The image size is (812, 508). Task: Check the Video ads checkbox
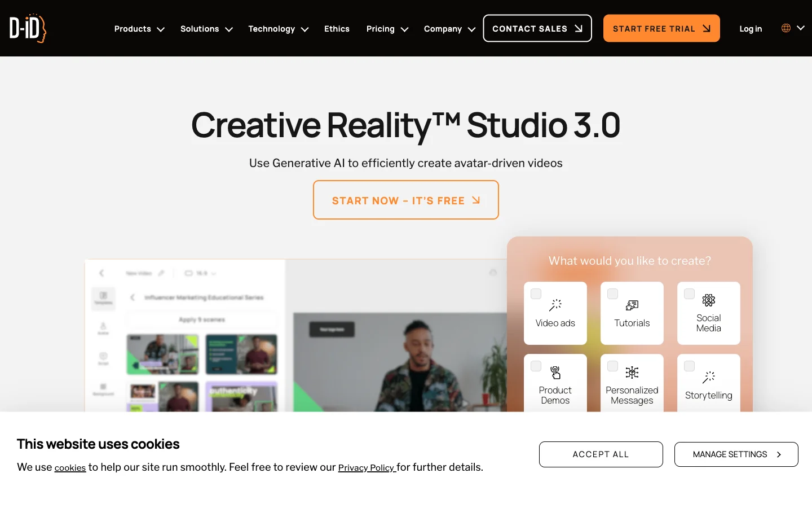click(536, 294)
